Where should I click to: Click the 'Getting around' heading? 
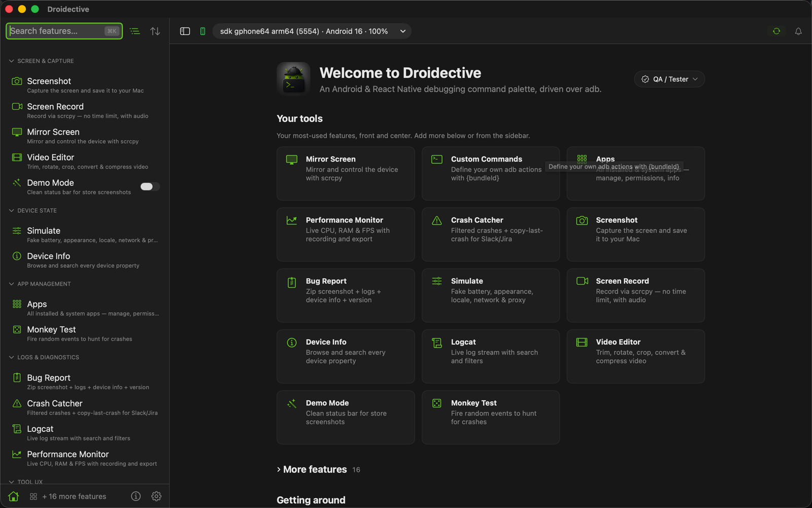311,500
